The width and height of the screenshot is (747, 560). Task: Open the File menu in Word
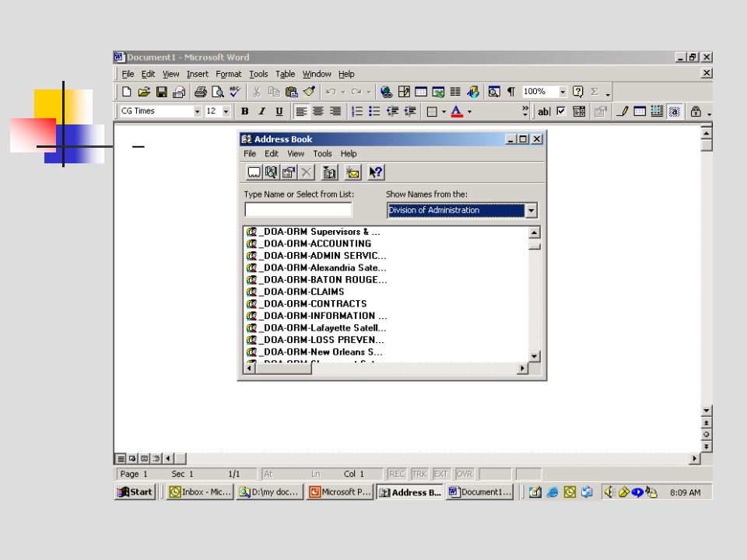point(128,74)
